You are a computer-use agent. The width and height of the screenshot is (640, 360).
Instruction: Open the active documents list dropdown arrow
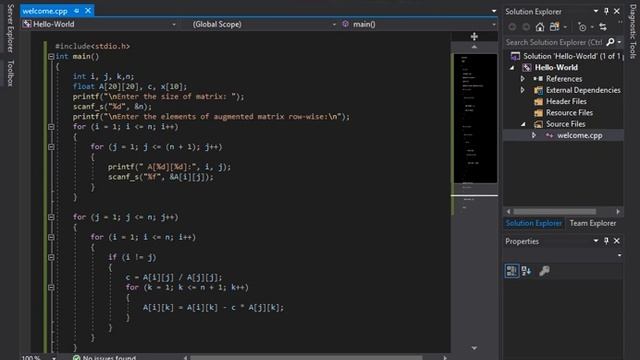click(x=494, y=11)
